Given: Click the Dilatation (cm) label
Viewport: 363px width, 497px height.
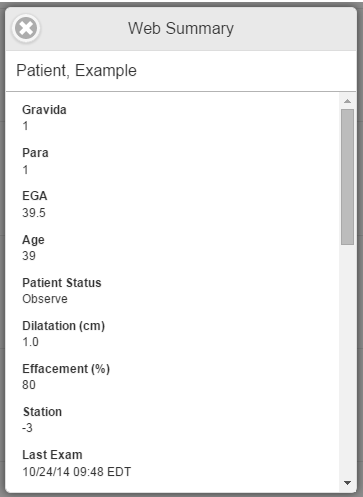Looking at the screenshot, I should coord(63,326).
